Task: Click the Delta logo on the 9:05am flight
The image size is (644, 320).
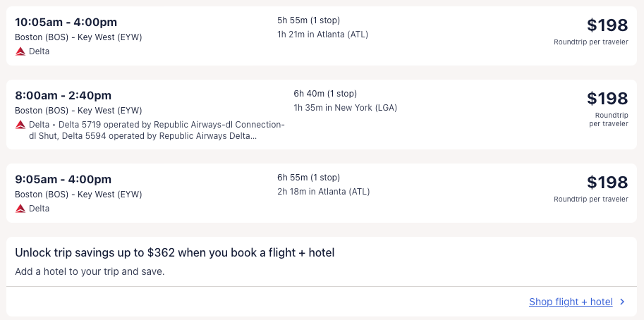Action: [x=20, y=209]
